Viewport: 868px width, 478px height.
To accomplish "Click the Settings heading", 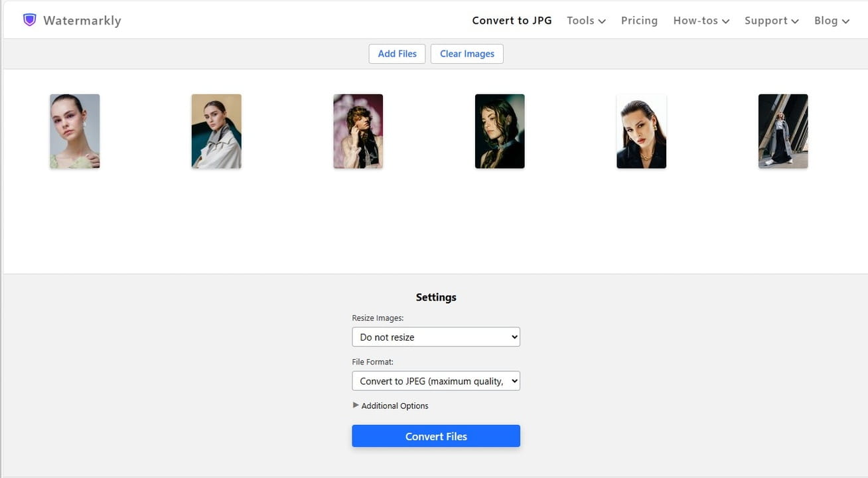I will [x=436, y=297].
